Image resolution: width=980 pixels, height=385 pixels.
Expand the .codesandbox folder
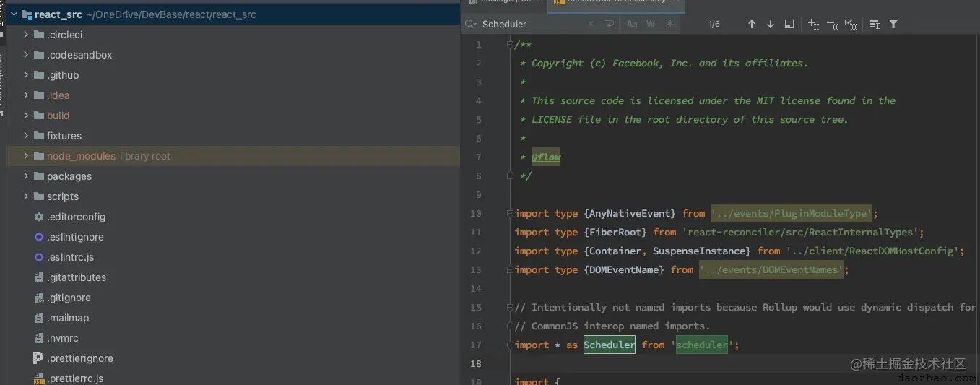point(27,55)
